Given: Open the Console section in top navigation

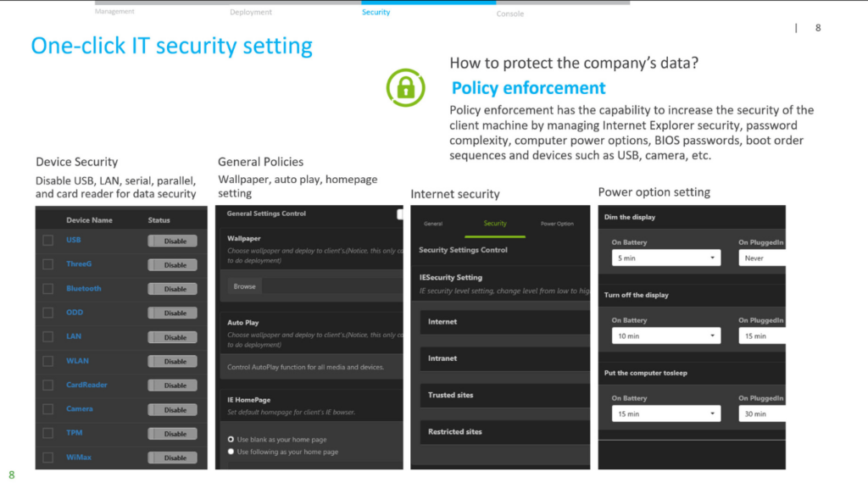Looking at the screenshot, I should coord(509,14).
